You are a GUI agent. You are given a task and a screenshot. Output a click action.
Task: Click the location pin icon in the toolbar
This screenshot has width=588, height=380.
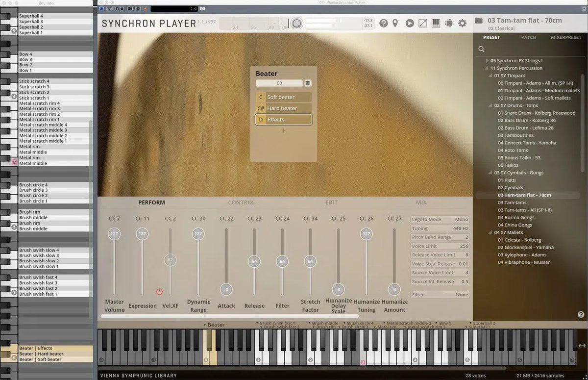pos(396,23)
